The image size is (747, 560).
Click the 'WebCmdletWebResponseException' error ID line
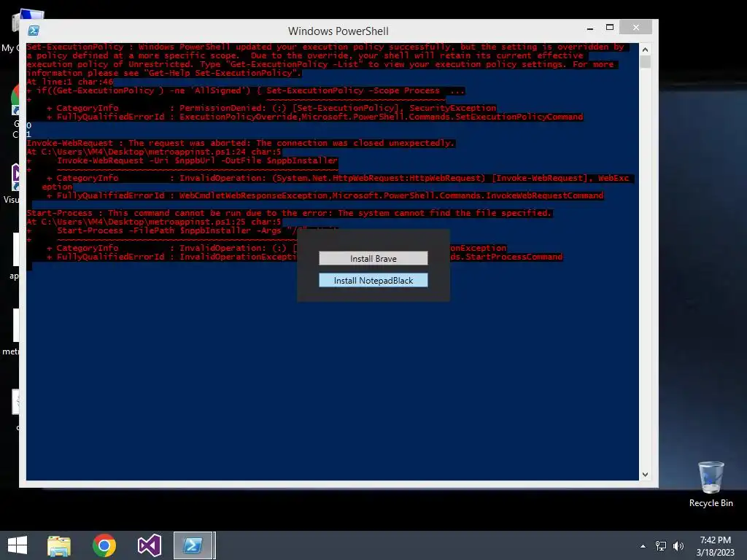[x=325, y=195]
